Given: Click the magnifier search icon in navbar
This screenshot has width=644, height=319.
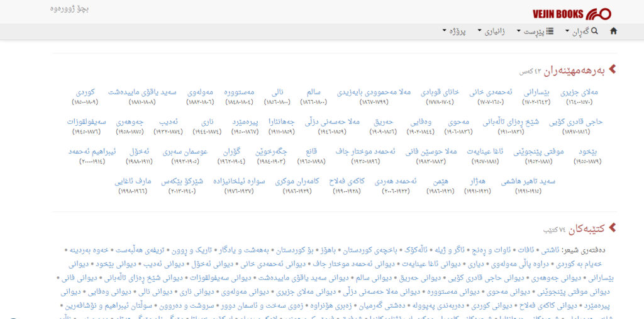Looking at the screenshot, I should (x=594, y=31).
